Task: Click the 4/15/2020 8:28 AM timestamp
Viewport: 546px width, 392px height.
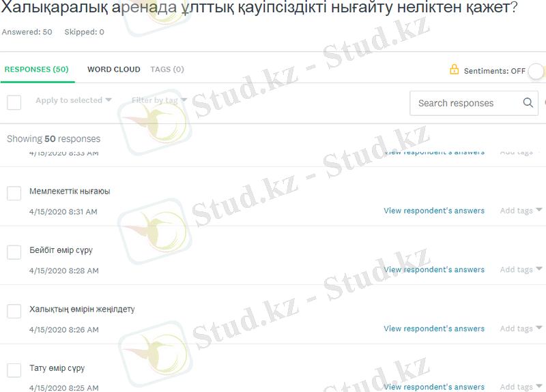Action: 63,271
